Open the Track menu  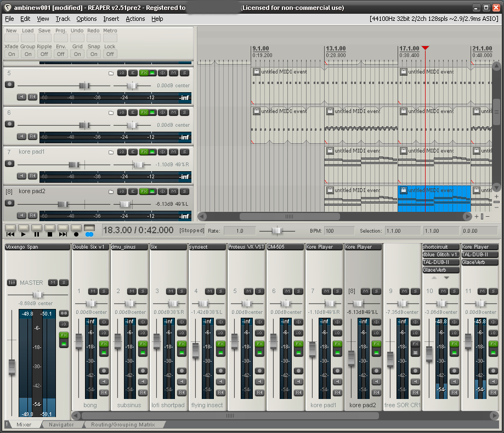pyautogui.click(x=63, y=19)
